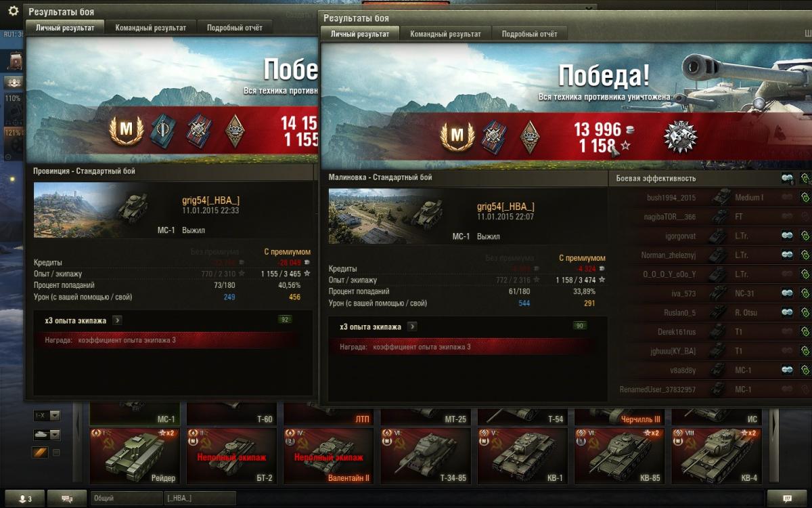The image size is (812, 508).
Task: Click the spotted icon for igorgorvat
Action: [x=788, y=236]
